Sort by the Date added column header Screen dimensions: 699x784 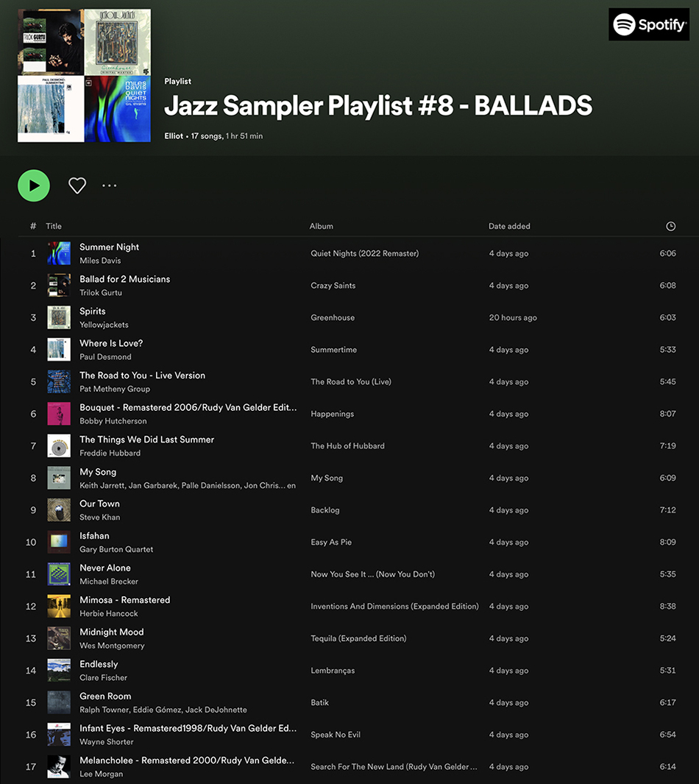(509, 226)
